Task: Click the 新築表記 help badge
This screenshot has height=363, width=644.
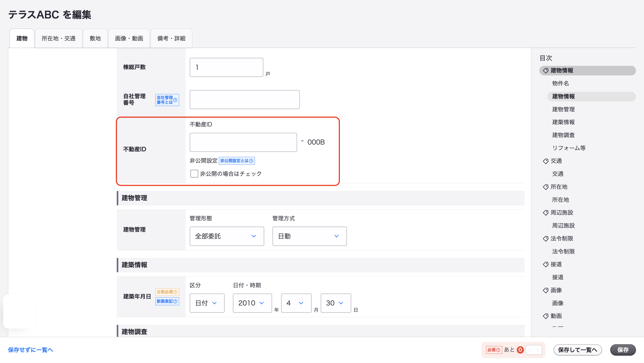Action: [167, 301]
